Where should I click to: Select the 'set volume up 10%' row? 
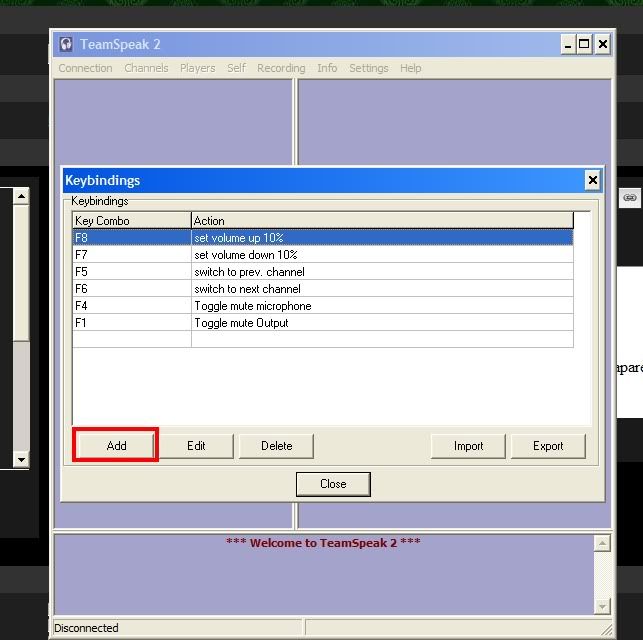[x=323, y=238]
